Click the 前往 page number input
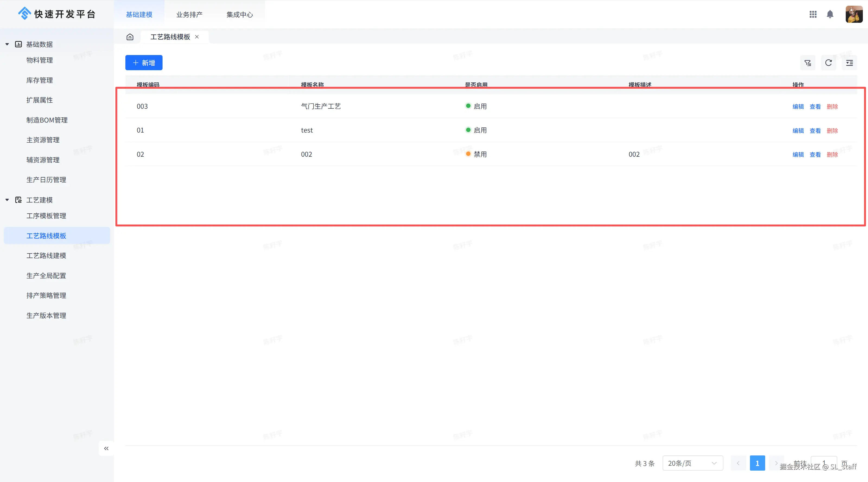The height and width of the screenshot is (482, 868). click(x=824, y=463)
